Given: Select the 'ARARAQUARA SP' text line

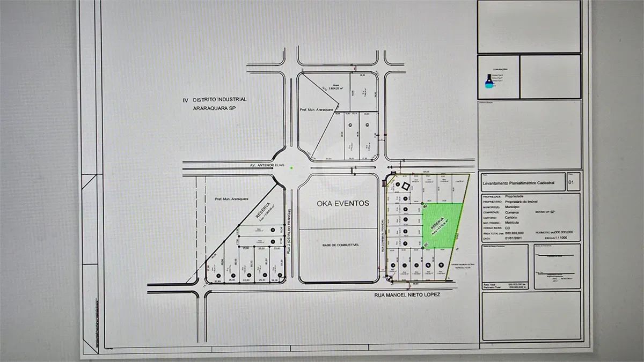Looking at the screenshot, I should pyautogui.click(x=214, y=108).
